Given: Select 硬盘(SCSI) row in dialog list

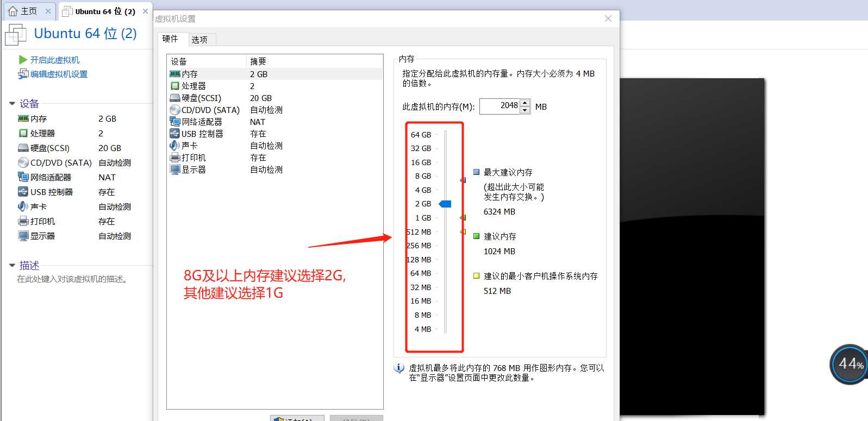Looking at the screenshot, I should pyautogui.click(x=275, y=98).
